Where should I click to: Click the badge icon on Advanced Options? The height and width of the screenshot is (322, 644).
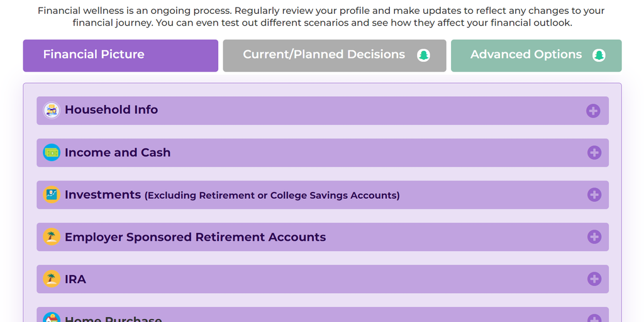pyautogui.click(x=599, y=55)
